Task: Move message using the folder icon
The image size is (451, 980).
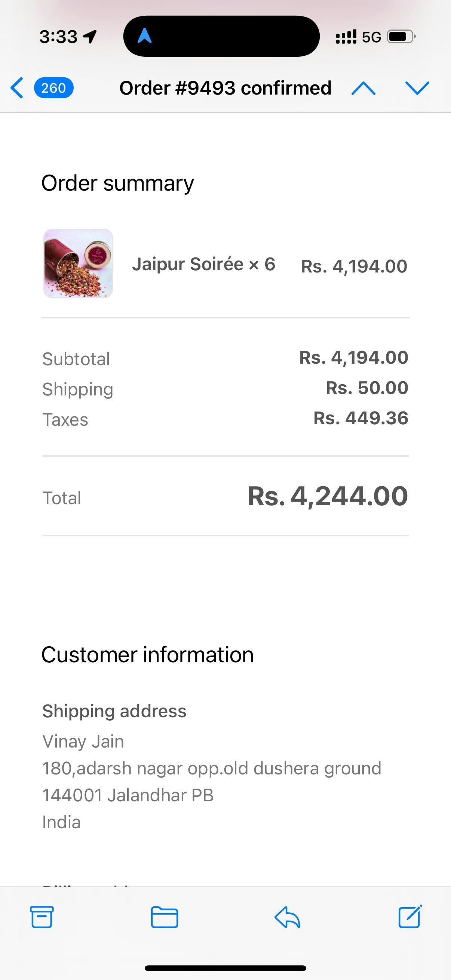Action: (165, 917)
